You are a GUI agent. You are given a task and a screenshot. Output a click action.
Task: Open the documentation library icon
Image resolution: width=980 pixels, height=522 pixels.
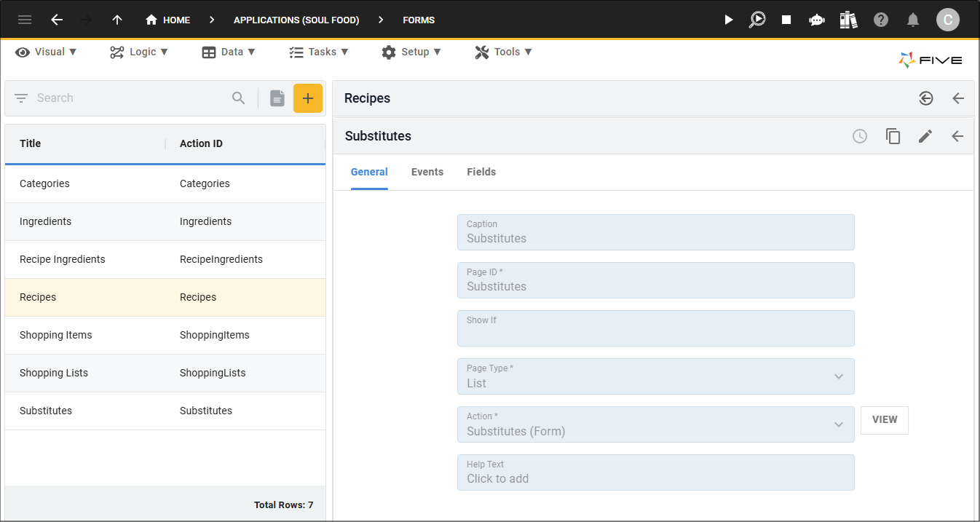tap(847, 20)
